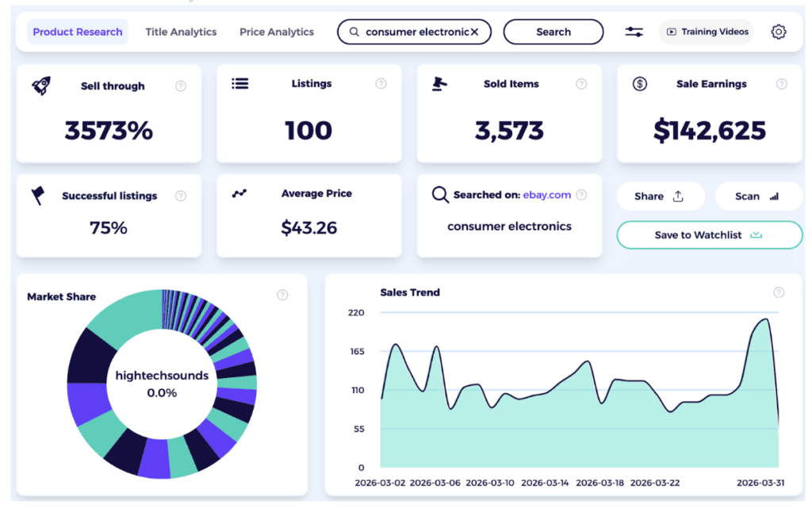The height and width of the screenshot is (508, 812).
Task: Click help icon on Sale Earnings card
Action: (x=782, y=83)
